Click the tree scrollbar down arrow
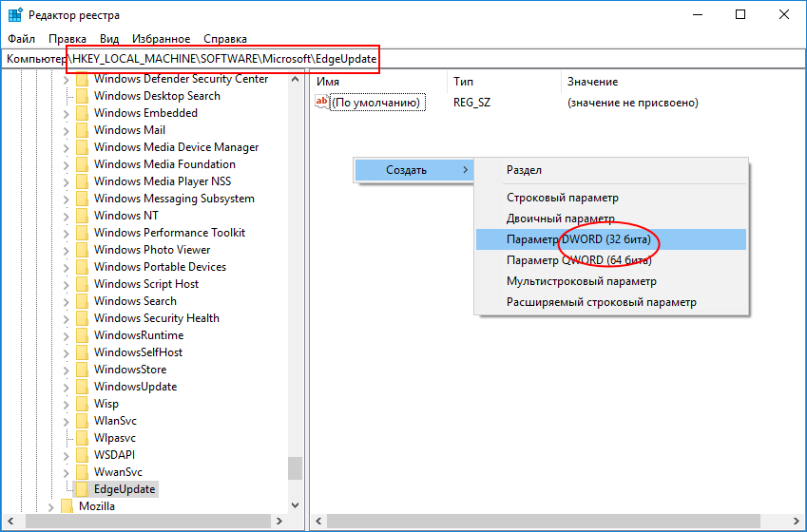This screenshot has width=807, height=532. pos(295,505)
